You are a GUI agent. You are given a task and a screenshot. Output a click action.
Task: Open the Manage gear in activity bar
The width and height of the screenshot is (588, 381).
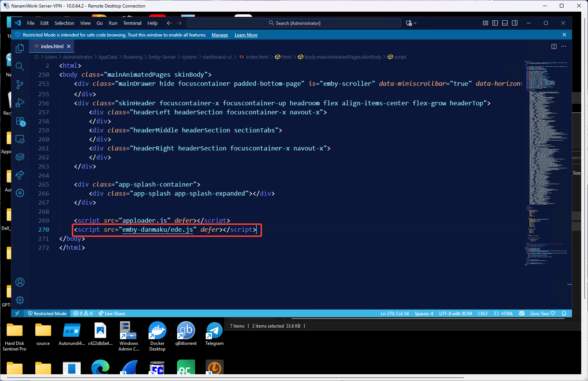20,300
